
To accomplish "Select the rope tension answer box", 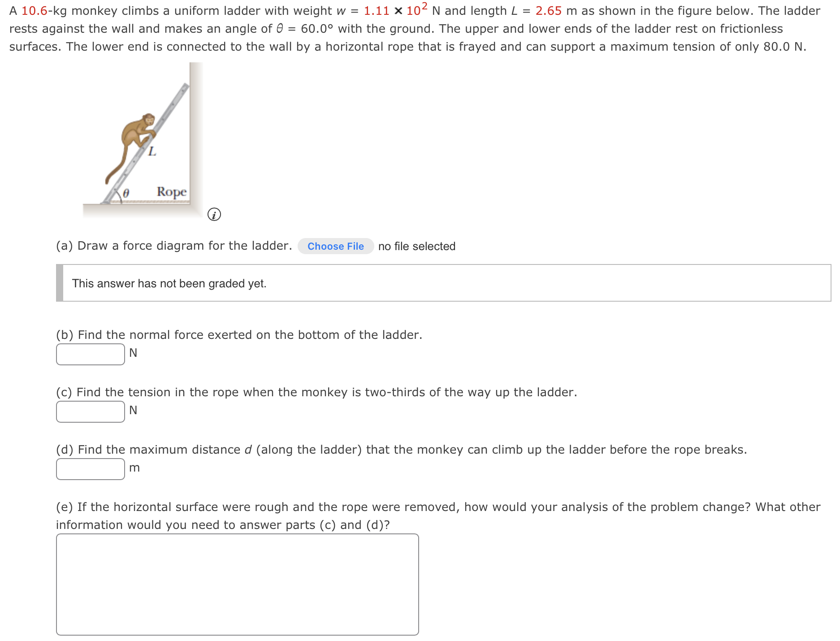I will pos(91,411).
